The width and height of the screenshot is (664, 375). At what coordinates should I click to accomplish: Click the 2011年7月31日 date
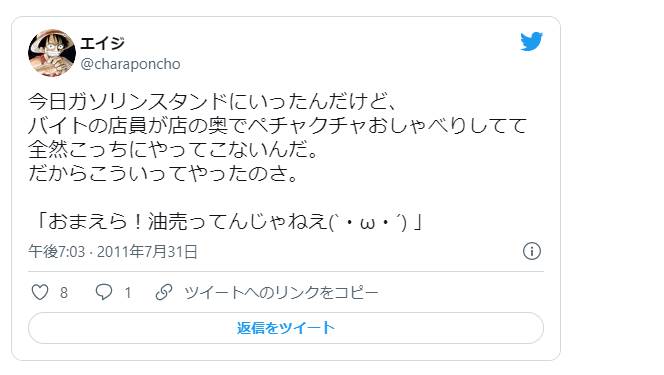[147, 251]
